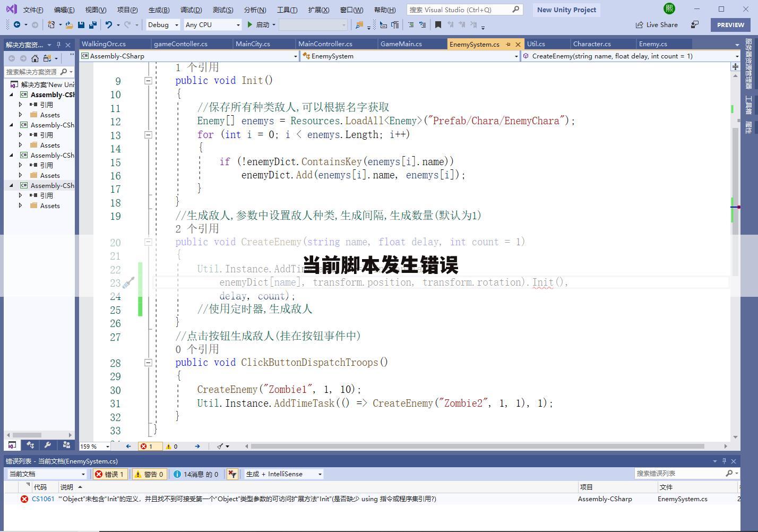Click the code cleanup broom icon
The height and width of the screenshot is (532, 758).
220,447
